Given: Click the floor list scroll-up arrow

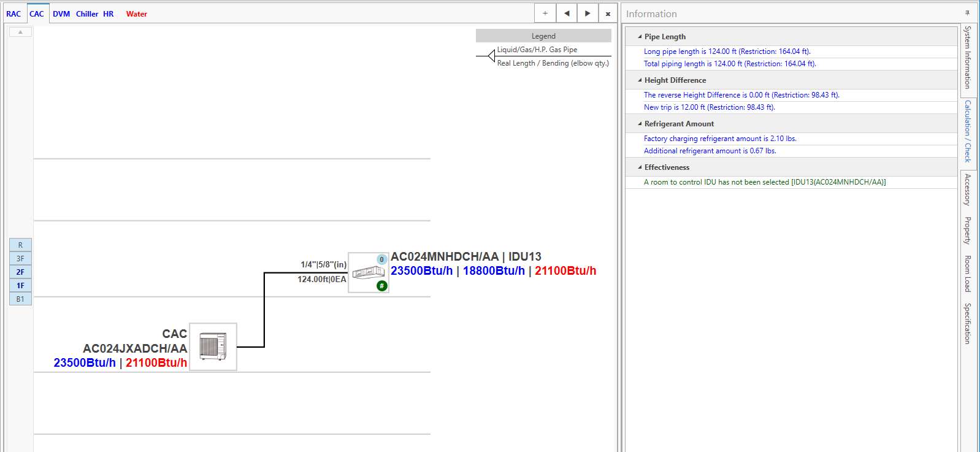Looking at the screenshot, I should coord(20,32).
